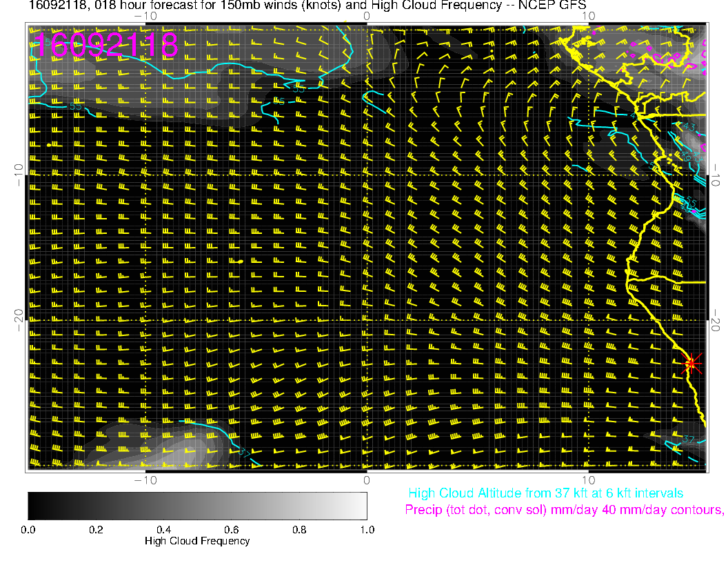This screenshot has height=563, width=728.
Task: Click the 1.0 colorbar tick label
Action: click(x=366, y=529)
